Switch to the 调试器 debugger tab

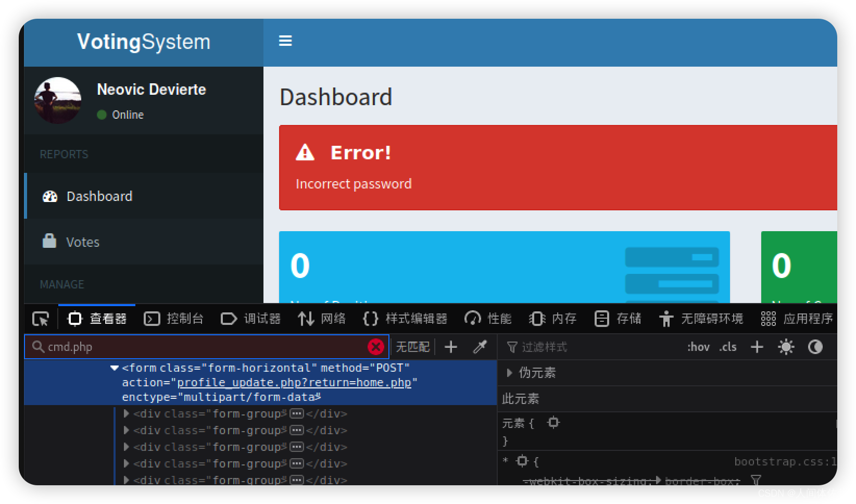250,319
